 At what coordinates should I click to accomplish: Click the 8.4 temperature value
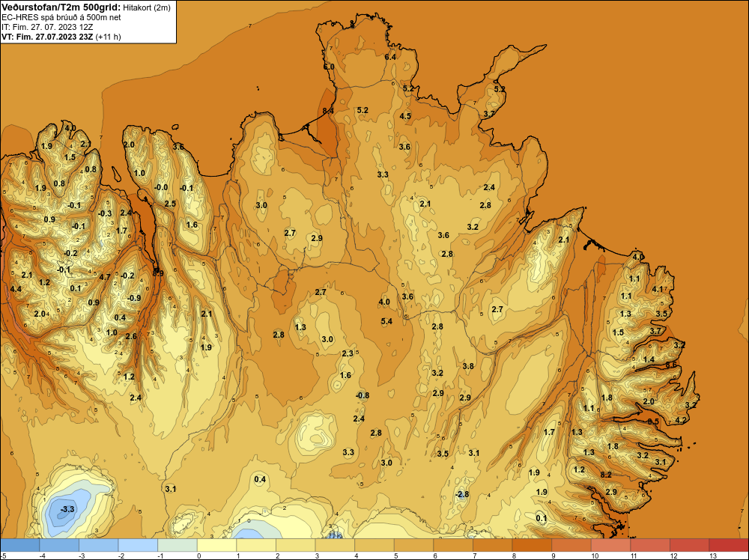(328, 111)
